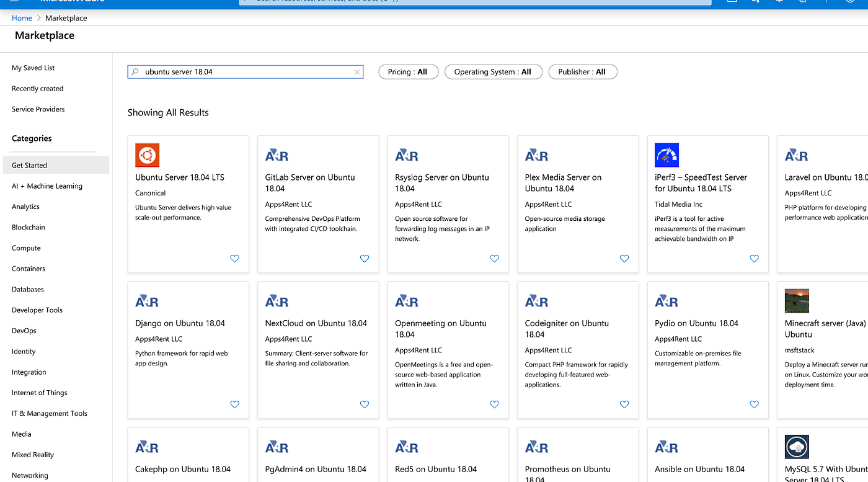868x482 pixels.
Task: Go to Service Providers in the sidebar
Action: (x=38, y=109)
